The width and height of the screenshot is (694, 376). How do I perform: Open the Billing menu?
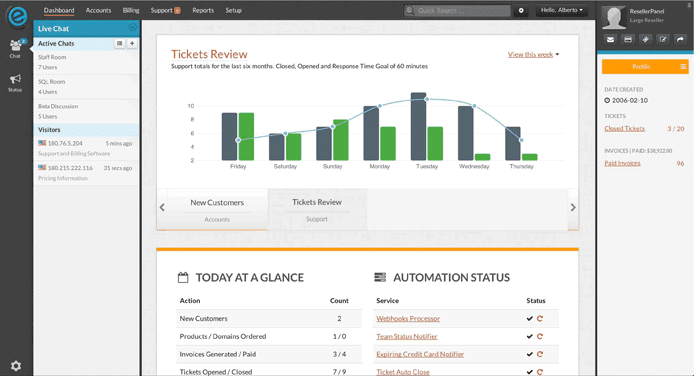point(131,10)
